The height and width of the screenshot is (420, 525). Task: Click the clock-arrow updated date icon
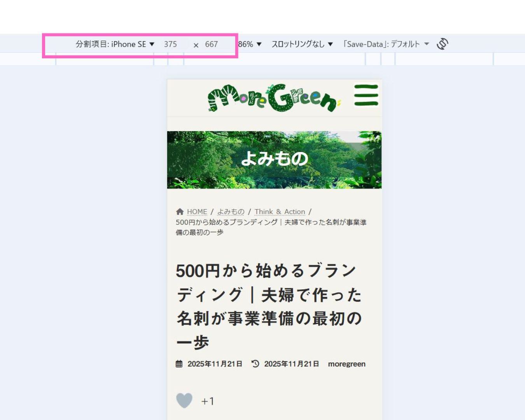coord(255,364)
